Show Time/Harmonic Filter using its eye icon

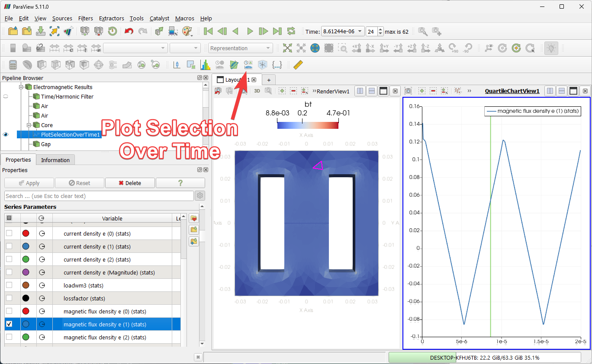6,96
